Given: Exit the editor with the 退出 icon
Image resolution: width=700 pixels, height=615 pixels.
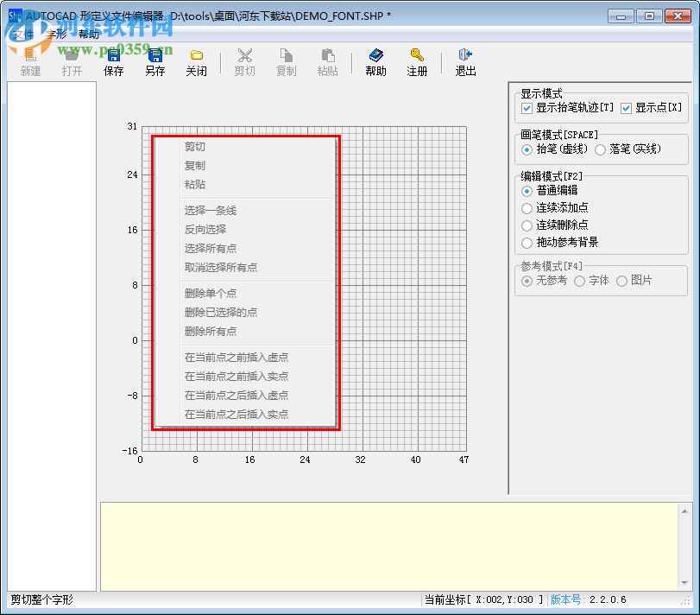Looking at the screenshot, I should click(x=464, y=60).
